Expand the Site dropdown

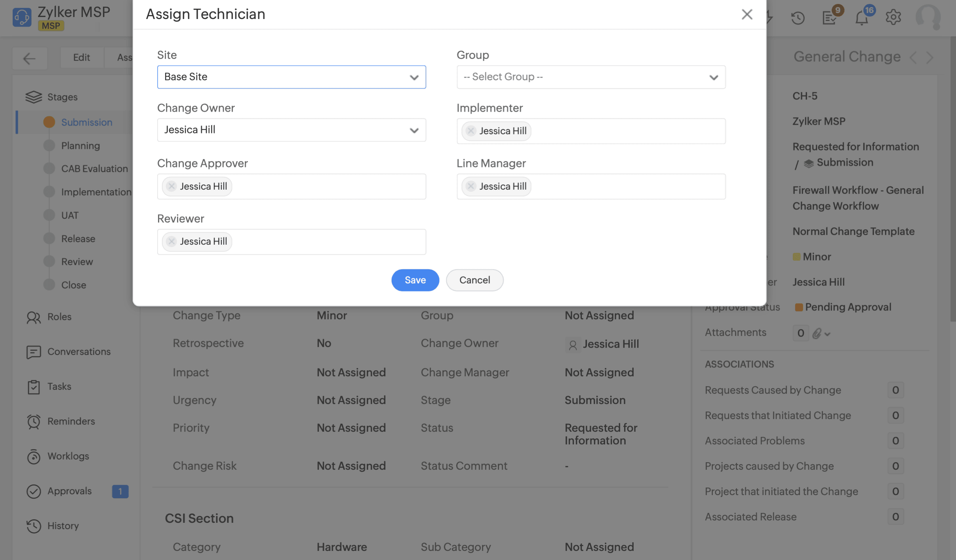(291, 77)
